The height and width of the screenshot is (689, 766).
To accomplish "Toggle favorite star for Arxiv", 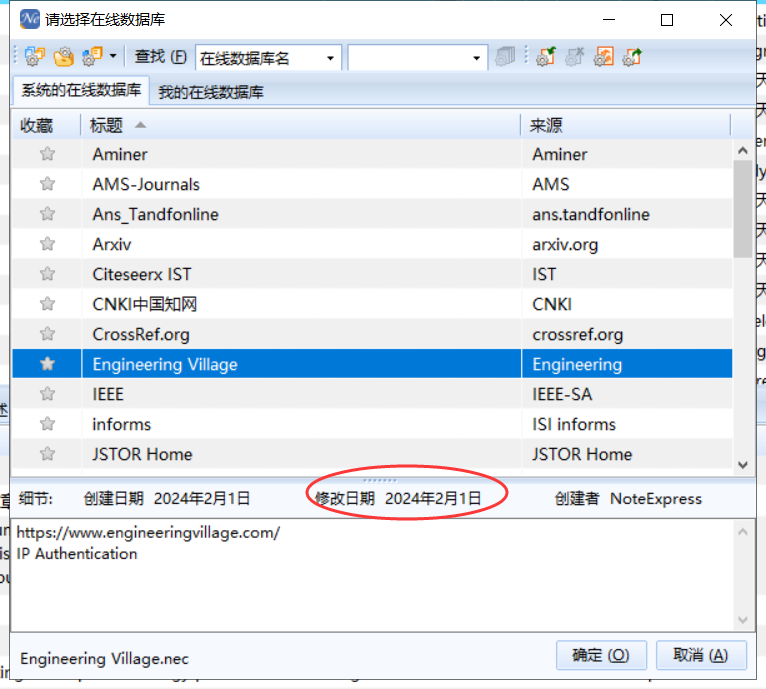I will [47, 243].
